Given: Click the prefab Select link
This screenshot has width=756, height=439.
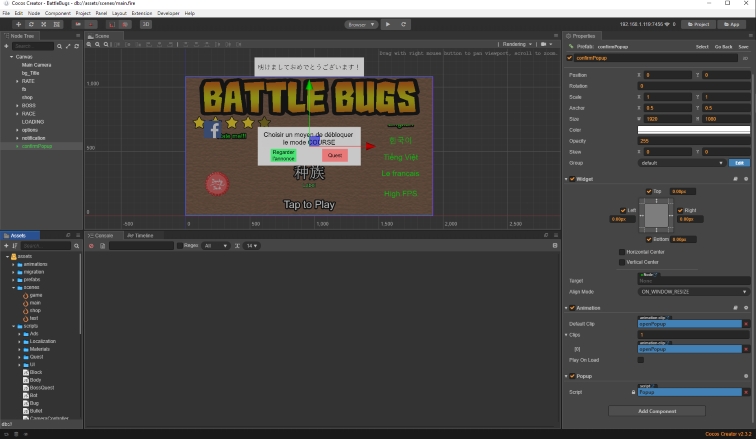Looking at the screenshot, I should click(x=702, y=47).
